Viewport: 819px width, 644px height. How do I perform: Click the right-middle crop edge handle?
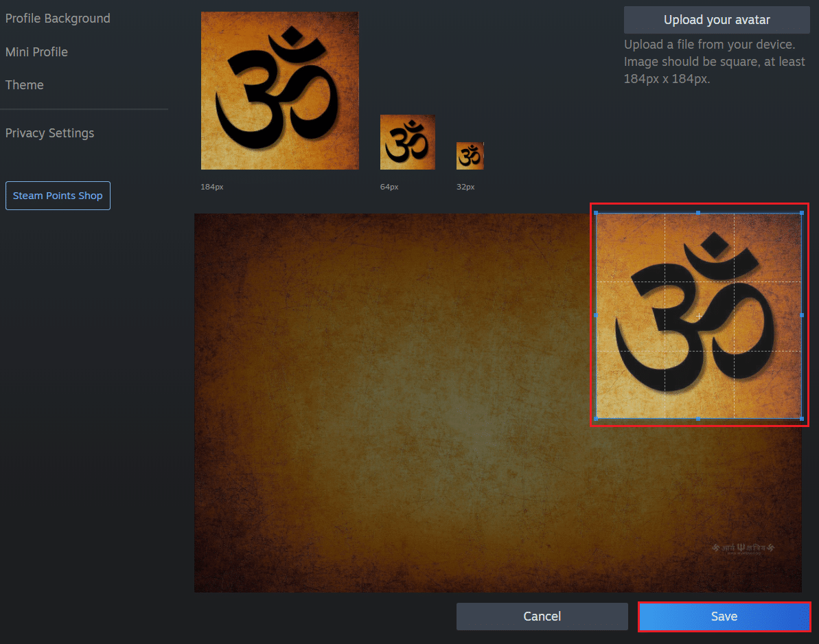(802, 315)
